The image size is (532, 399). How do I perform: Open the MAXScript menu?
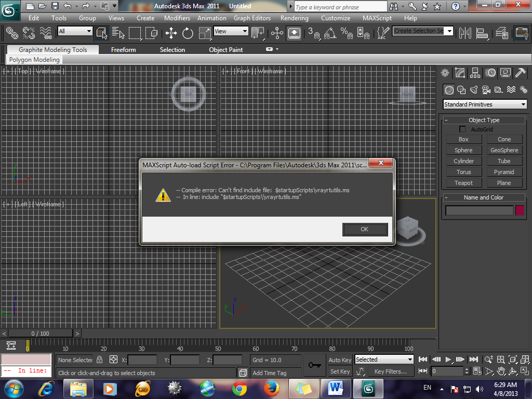pos(377,18)
